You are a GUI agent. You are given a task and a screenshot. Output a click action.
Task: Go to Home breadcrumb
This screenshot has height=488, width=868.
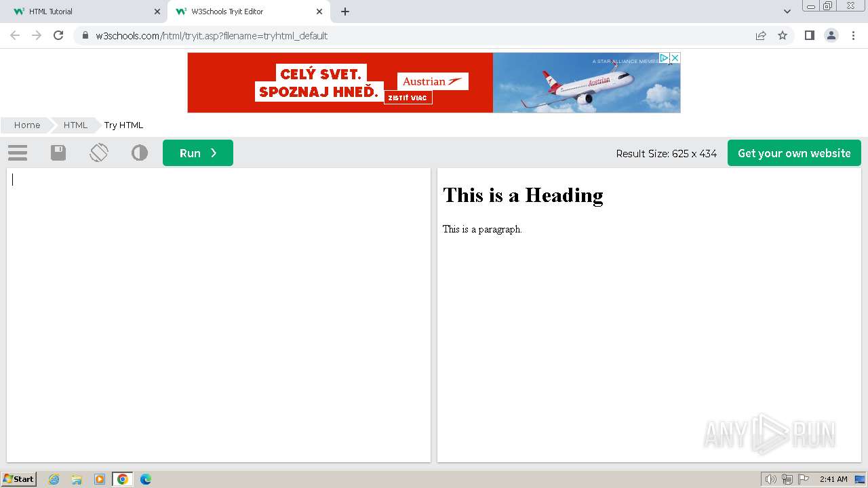(x=27, y=125)
